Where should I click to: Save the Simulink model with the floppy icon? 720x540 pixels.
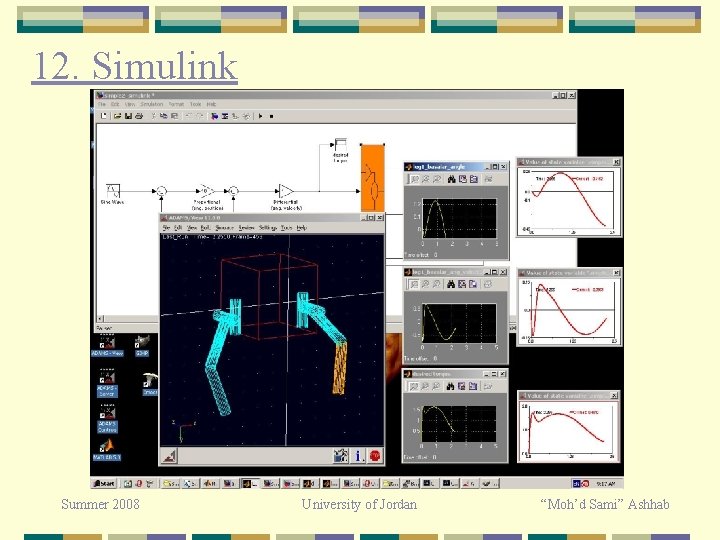pyautogui.click(x=128, y=116)
